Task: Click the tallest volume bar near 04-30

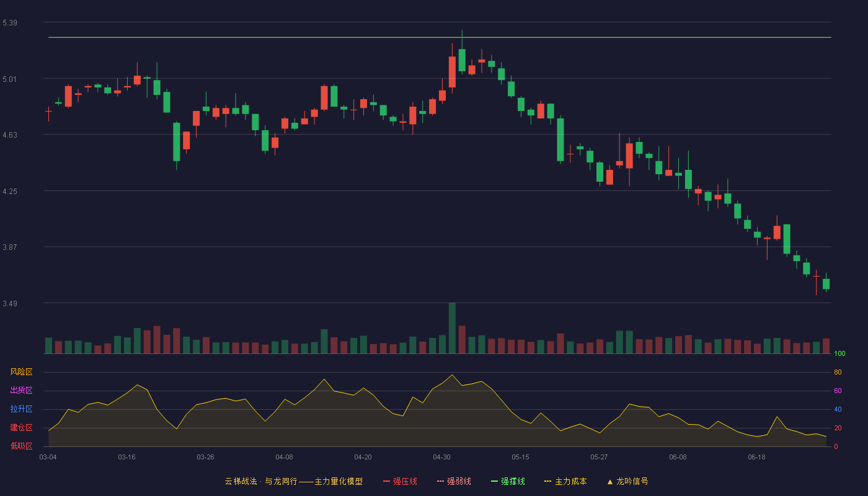Action: tap(452, 328)
